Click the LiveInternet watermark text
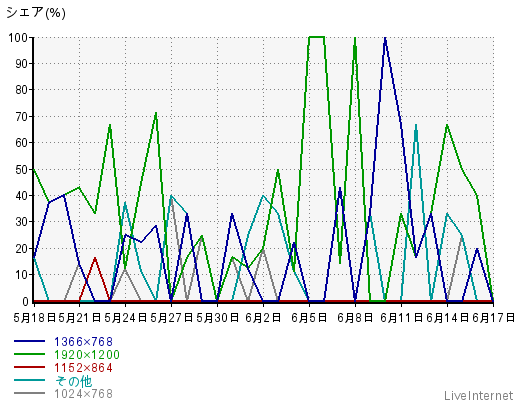The width and height of the screenshot is (520, 405). coord(479,396)
